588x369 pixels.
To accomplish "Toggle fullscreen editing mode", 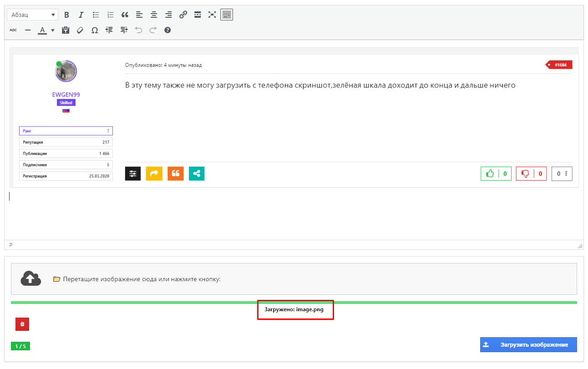I will click(212, 15).
